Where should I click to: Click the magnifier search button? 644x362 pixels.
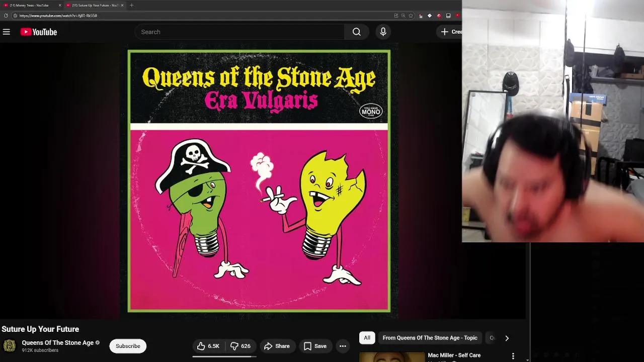pyautogui.click(x=357, y=32)
